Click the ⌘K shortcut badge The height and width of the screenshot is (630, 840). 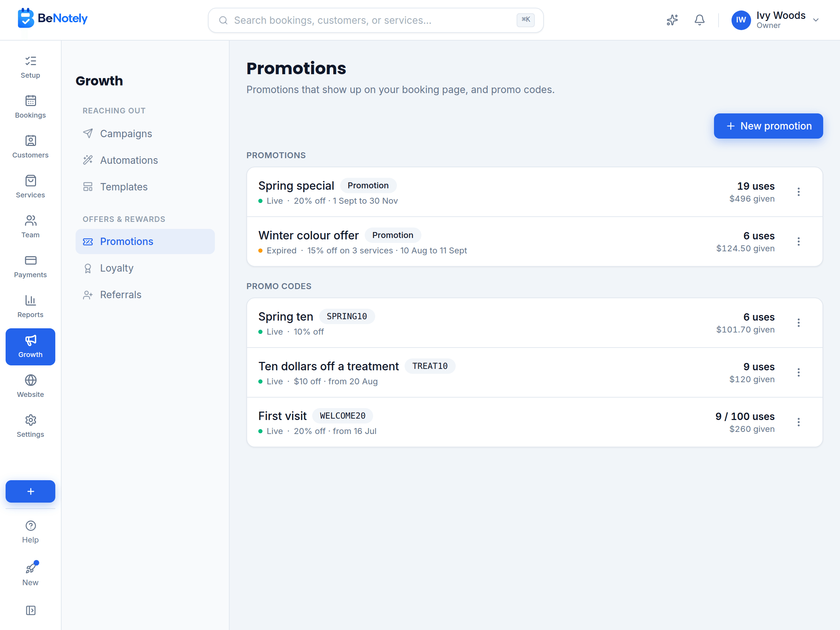point(526,20)
